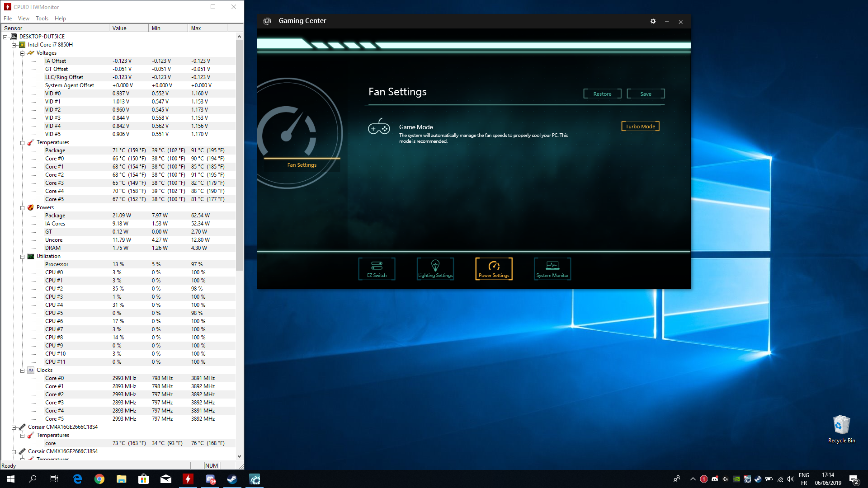Screen dimensions: 868x488
Task: Click the Fan Settings label under gauge
Action: click(x=302, y=165)
